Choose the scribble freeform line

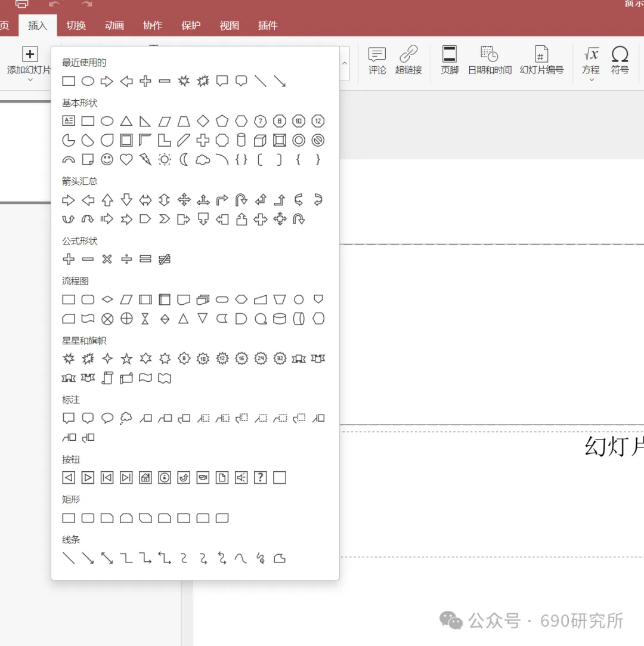coord(260,558)
